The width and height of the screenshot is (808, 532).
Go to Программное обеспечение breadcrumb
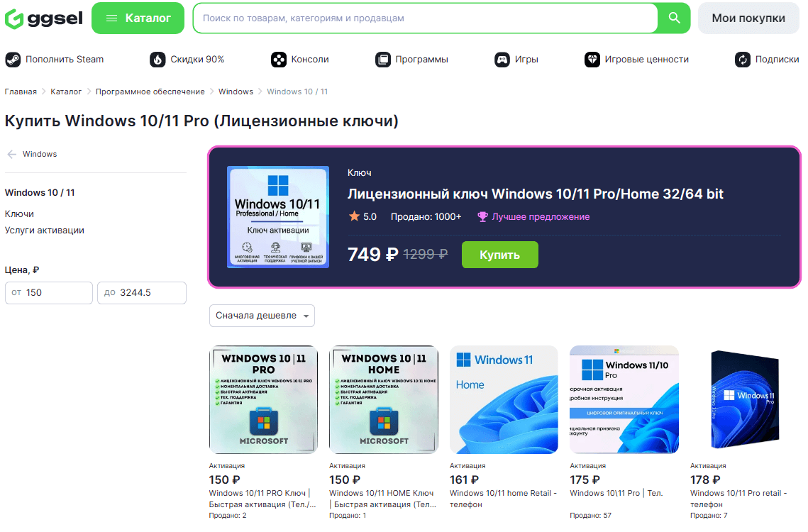(150, 92)
